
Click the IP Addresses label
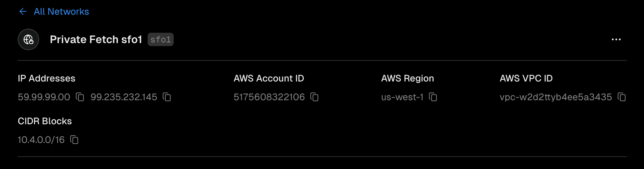(46, 78)
